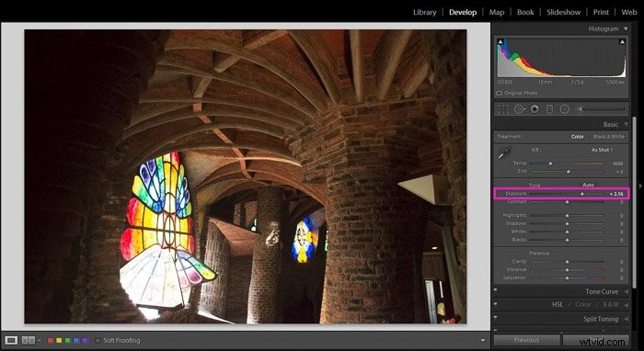Click the Highlights slider handle
This screenshot has height=351, width=644.
point(568,215)
